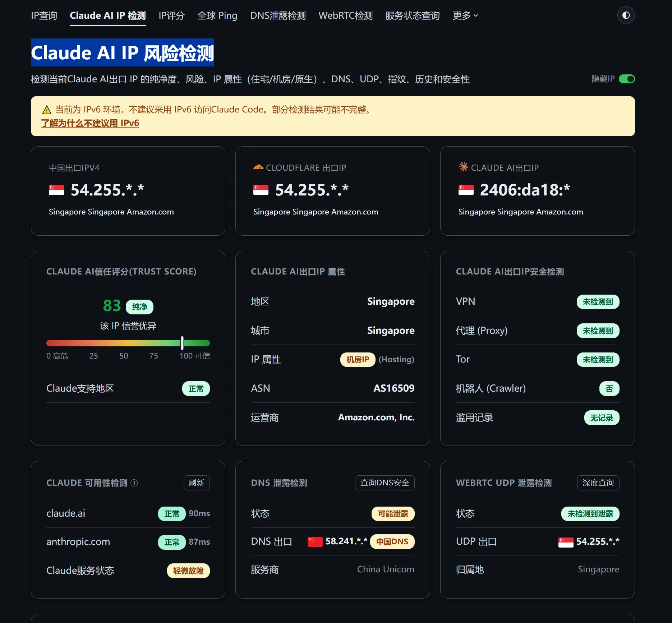Click the 可能泄露 status badge
This screenshot has width=672, height=623.
(x=393, y=514)
